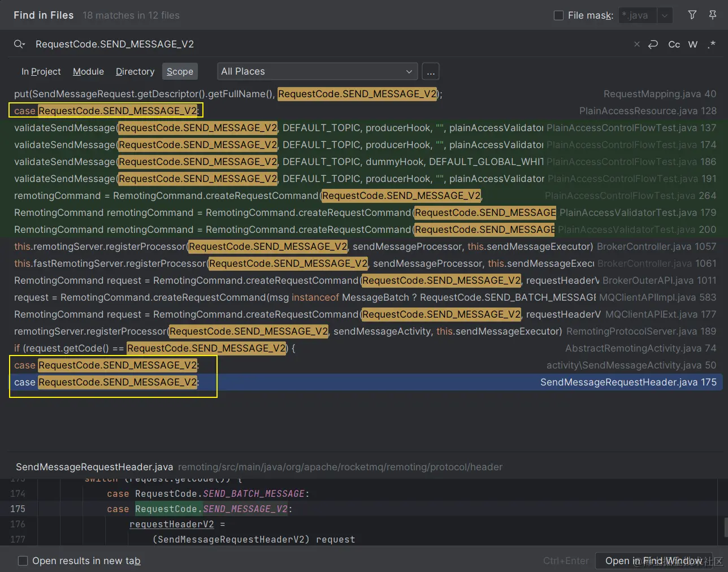This screenshot has width=728, height=572.
Task: Select the RequestMapping.java 40 result
Action: pyautogui.click(x=365, y=94)
